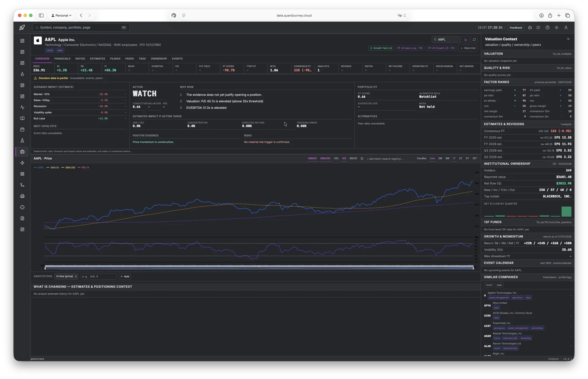Click the add metric search field
The image size is (588, 379).
click(389, 159)
